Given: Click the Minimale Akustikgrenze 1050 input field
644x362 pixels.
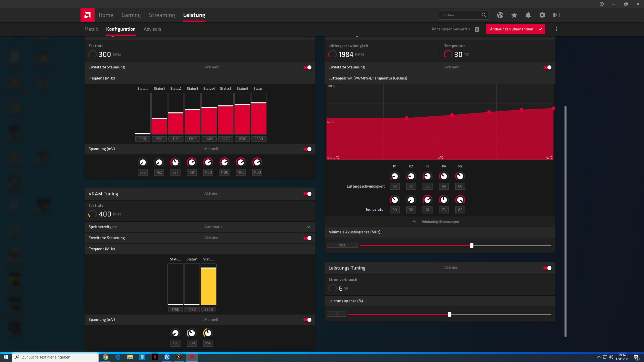Looking at the screenshot, I should coord(342,245).
